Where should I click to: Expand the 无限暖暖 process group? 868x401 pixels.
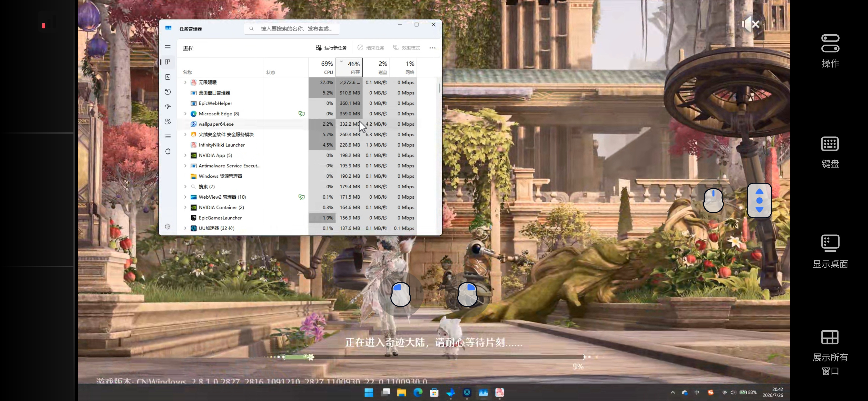[185, 82]
